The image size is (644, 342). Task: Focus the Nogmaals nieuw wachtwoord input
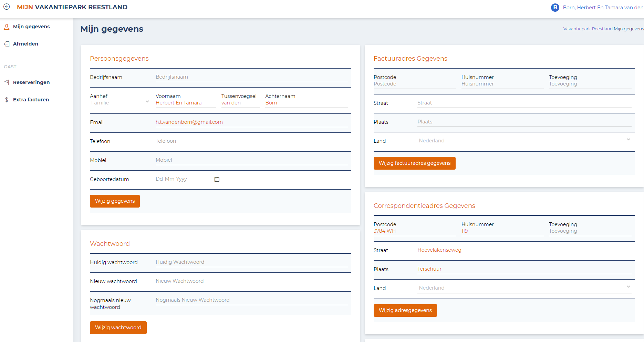click(251, 300)
